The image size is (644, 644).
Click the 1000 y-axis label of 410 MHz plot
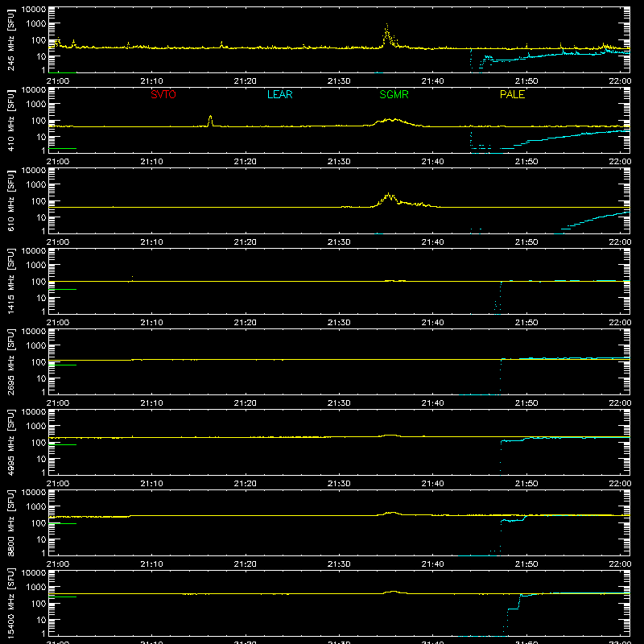(36, 105)
